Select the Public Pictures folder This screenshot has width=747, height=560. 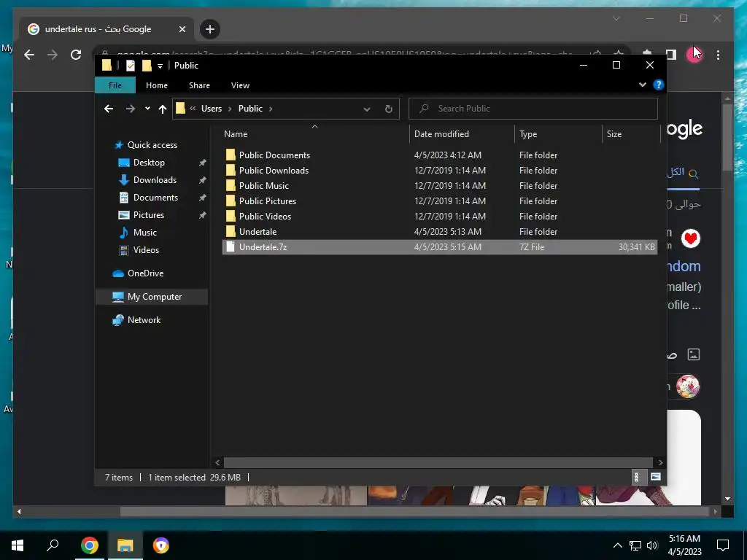267,201
